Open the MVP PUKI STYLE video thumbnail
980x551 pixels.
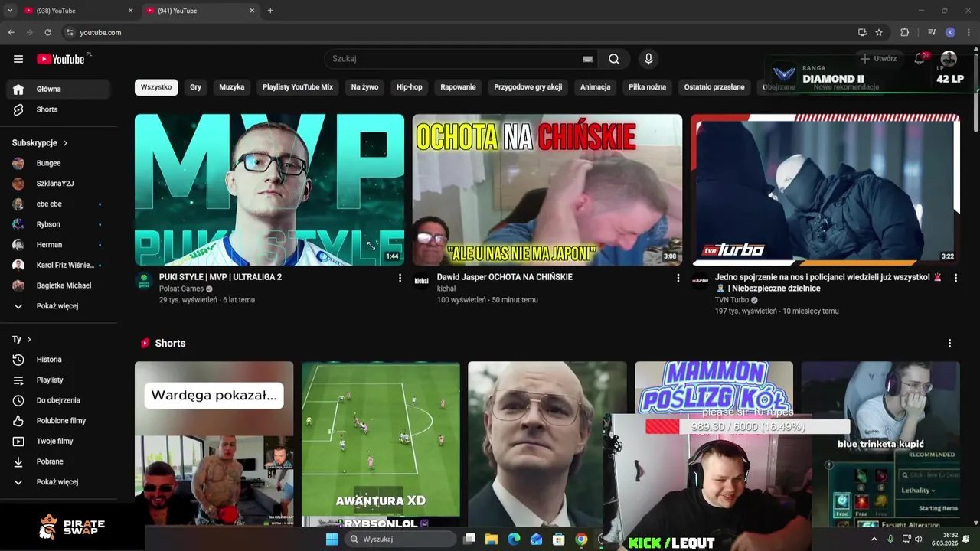point(269,190)
